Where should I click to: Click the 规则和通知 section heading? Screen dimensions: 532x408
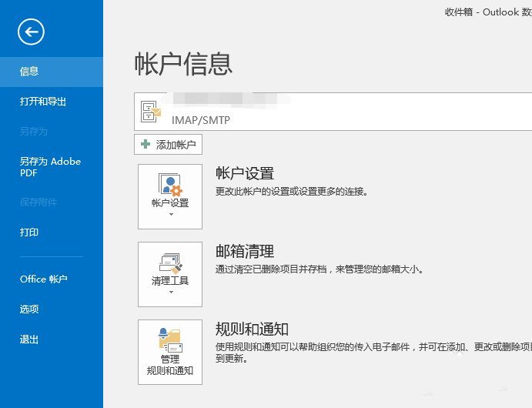pyautogui.click(x=252, y=329)
